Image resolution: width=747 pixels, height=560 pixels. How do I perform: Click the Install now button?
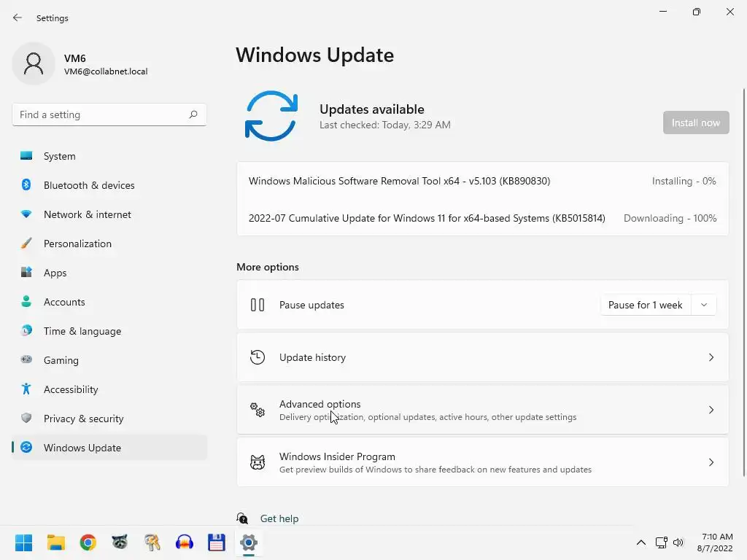click(x=695, y=122)
